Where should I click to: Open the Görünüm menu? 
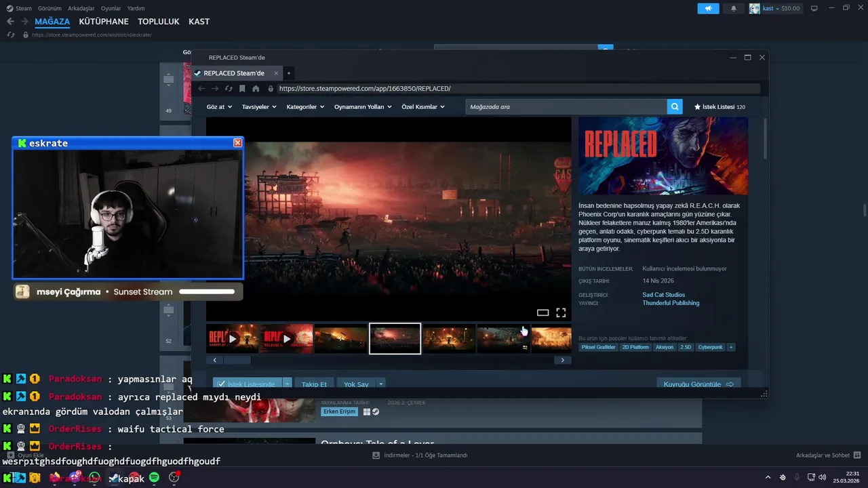(x=50, y=9)
